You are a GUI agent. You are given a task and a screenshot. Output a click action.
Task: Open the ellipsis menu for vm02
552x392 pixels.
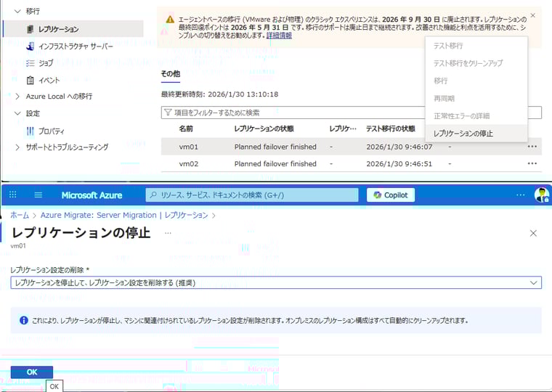pos(532,163)
